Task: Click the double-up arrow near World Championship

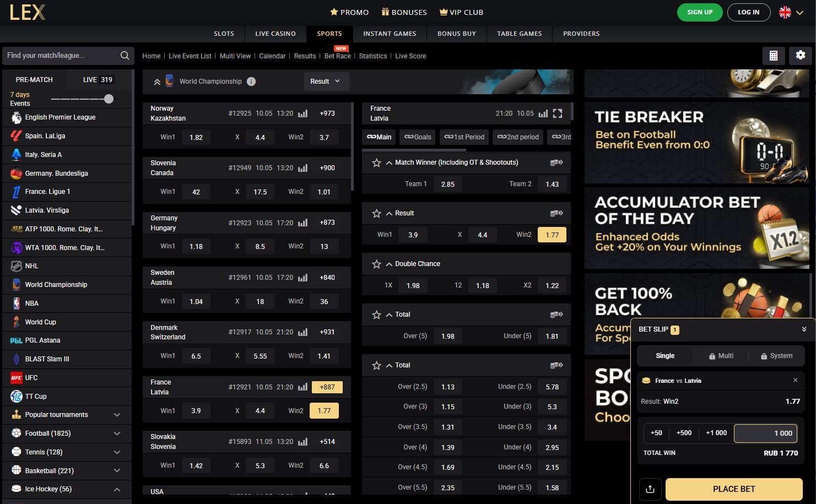Action: 157,82
